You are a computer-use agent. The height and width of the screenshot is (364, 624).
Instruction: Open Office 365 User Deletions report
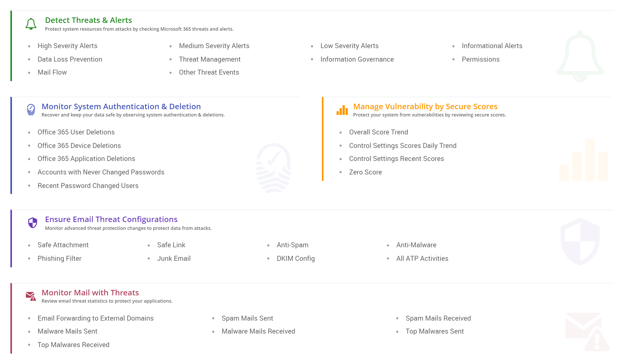click(76, 132)
